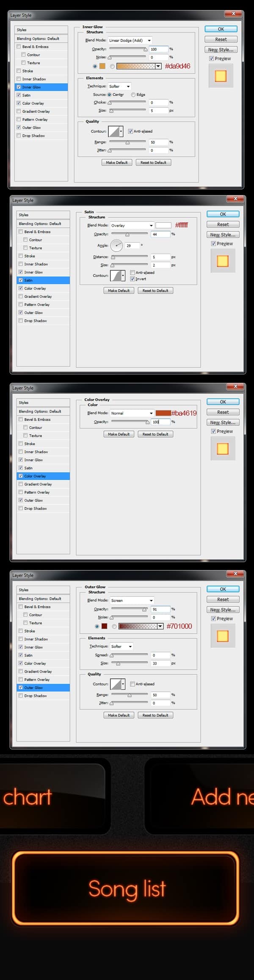
Task: Click the Outer Glow size field showing 33
Action: click(160, 663)
